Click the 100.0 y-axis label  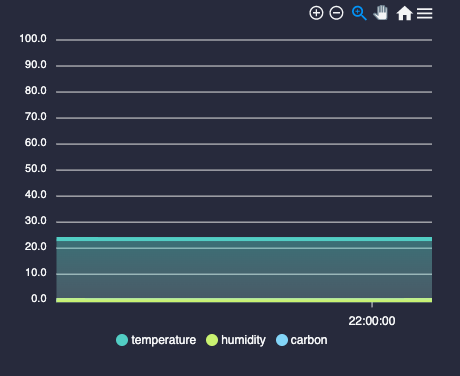pyautogui.click(x=33, y=39)
